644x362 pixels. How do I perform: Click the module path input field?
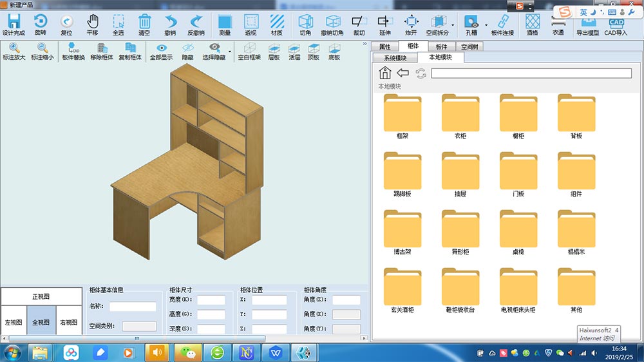[x=531, y=73]
